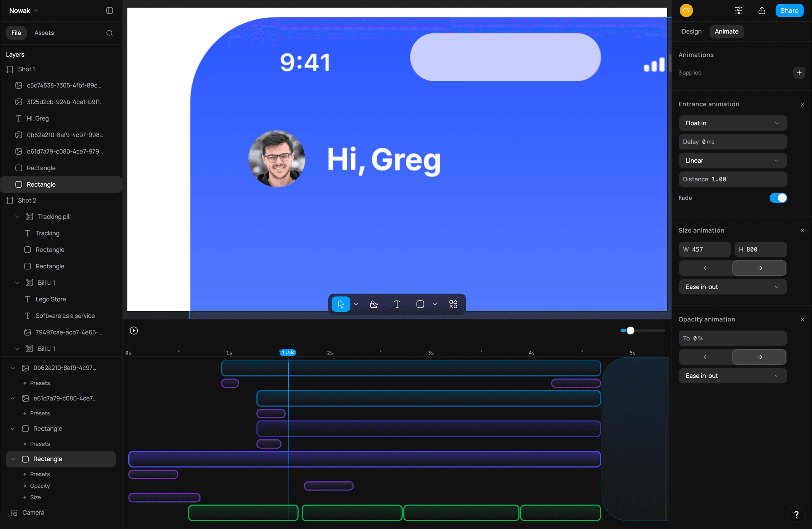The image size is (812, 529).
Task: Select the 79497cae-acb7-4e65 image layer
Action: [x=61, y=332]
